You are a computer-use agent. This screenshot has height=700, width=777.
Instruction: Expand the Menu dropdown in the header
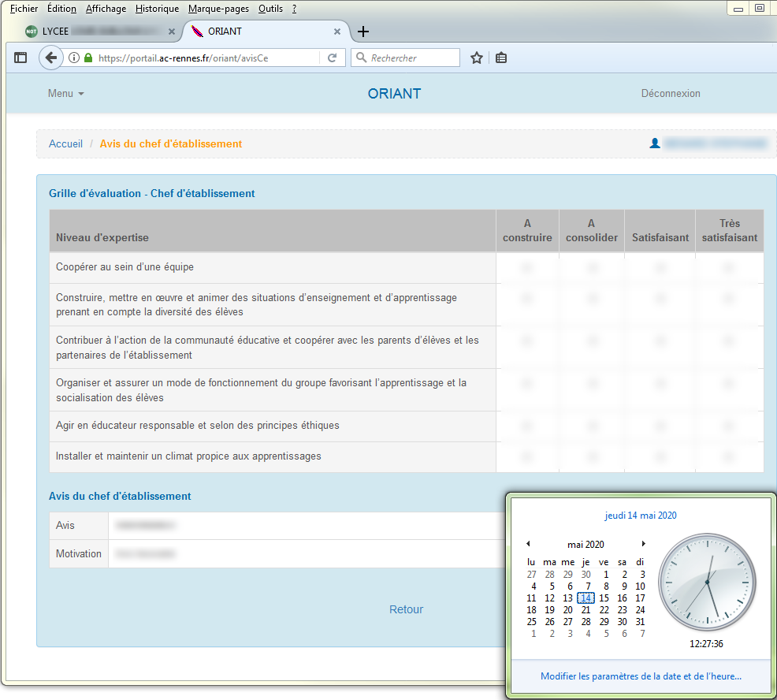pos(66,94)
